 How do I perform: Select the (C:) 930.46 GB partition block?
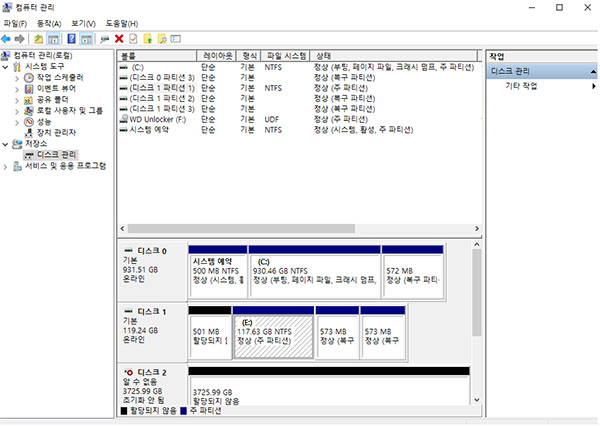314,272
